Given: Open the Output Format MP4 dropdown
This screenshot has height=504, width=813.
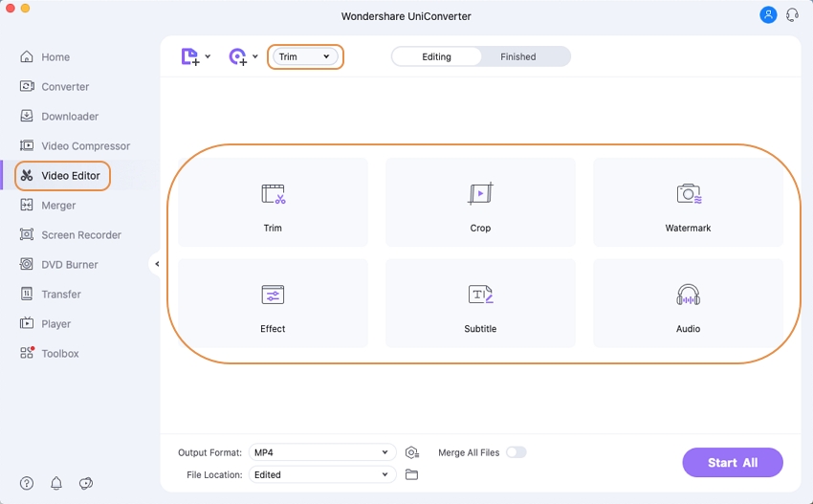Looking at the screenshot, I should tap(321, 452).
